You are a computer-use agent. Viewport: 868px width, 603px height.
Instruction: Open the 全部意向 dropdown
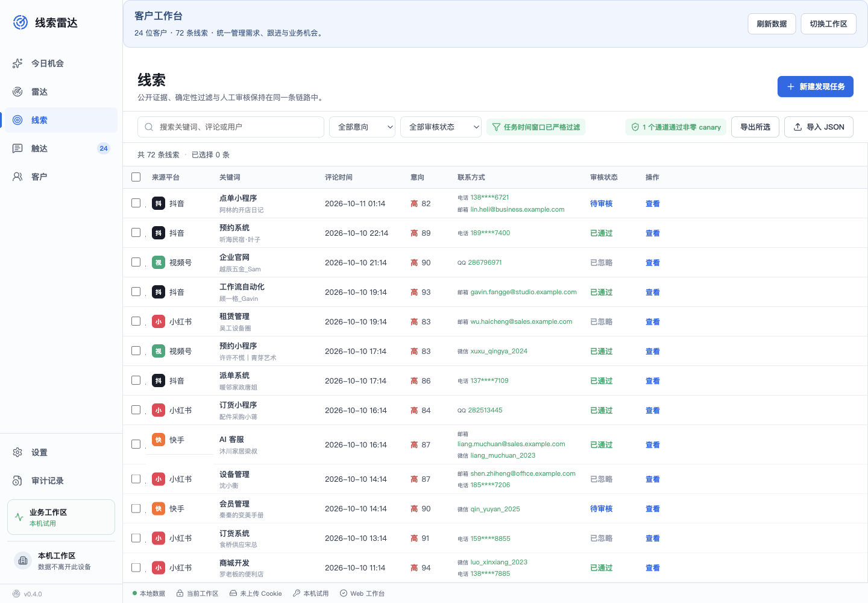click(362, 127)
